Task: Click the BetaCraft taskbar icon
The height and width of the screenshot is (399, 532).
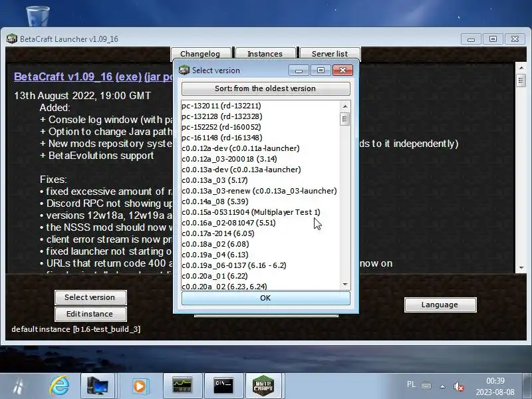Action: [263, 386]
